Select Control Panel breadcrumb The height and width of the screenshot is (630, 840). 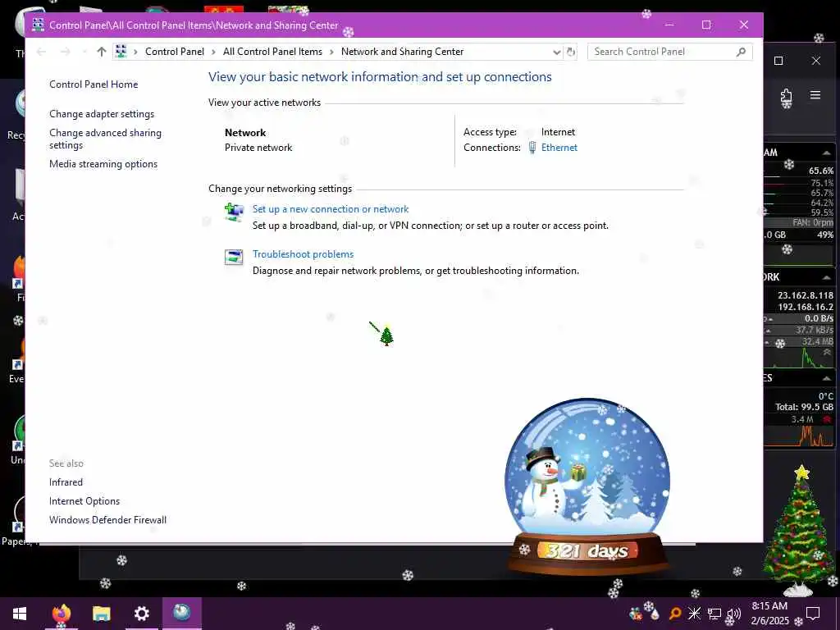(175, 52)
